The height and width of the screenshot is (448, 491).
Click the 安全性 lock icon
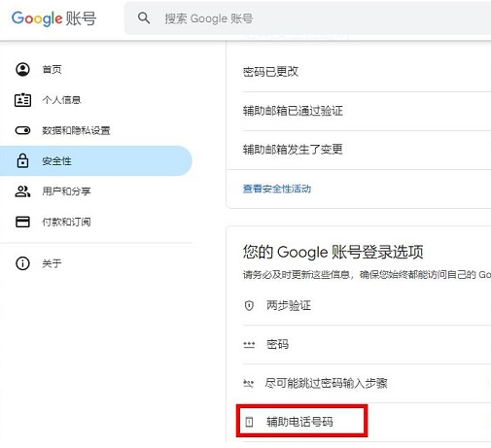(22, 160)
